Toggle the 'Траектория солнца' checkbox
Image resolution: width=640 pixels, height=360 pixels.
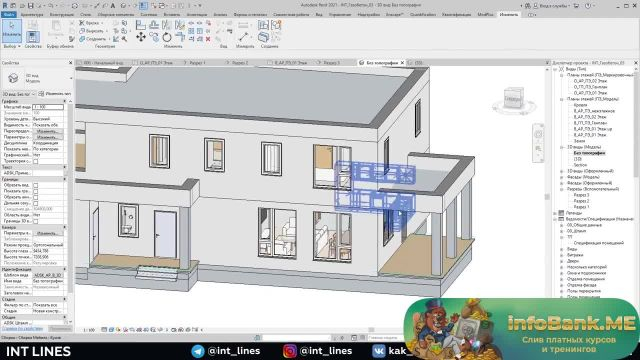pyautogui.click(x=36, y=162)
